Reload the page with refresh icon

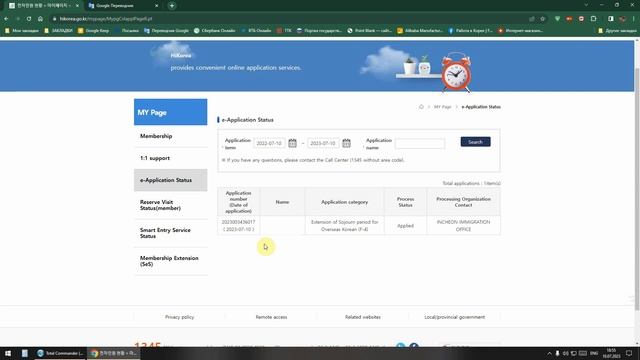29,19
